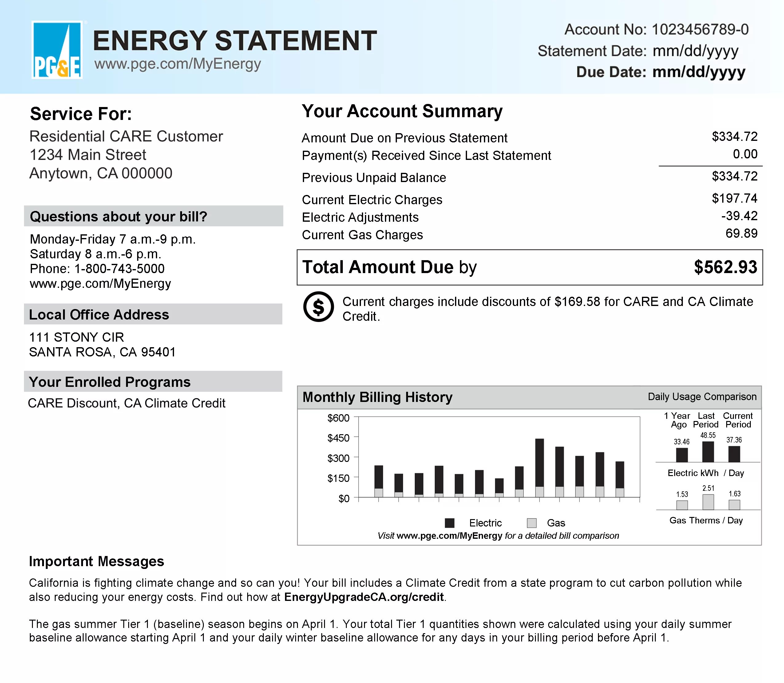Click Local Office Address header
784x683 pixels.
pyautogui.click(x=153, y=314)
